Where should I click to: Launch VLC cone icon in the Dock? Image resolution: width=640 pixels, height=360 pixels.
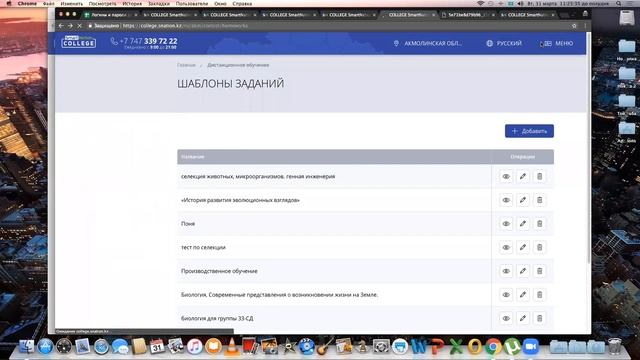(x=232, y=347)
